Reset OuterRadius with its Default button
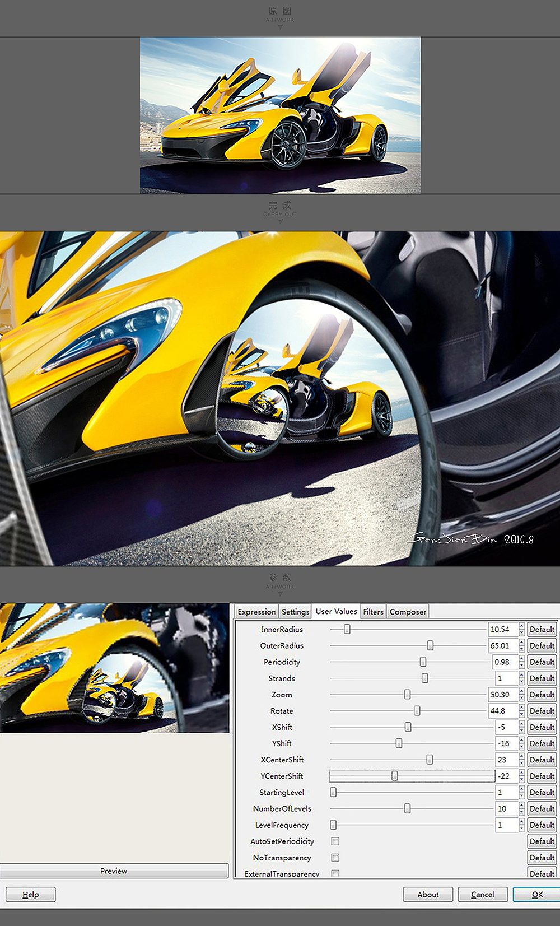 tap(542, 646)
